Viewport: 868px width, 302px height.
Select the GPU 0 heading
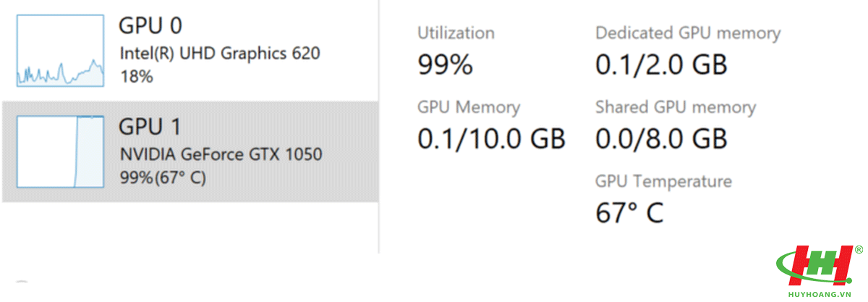click(x=150, y=25)
